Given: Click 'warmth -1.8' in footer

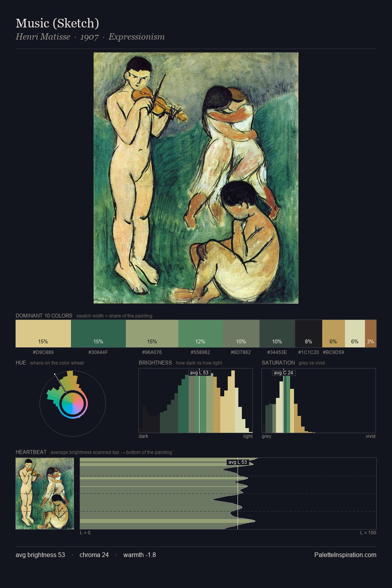Looking at the screenshot, I should pos(140,555).
